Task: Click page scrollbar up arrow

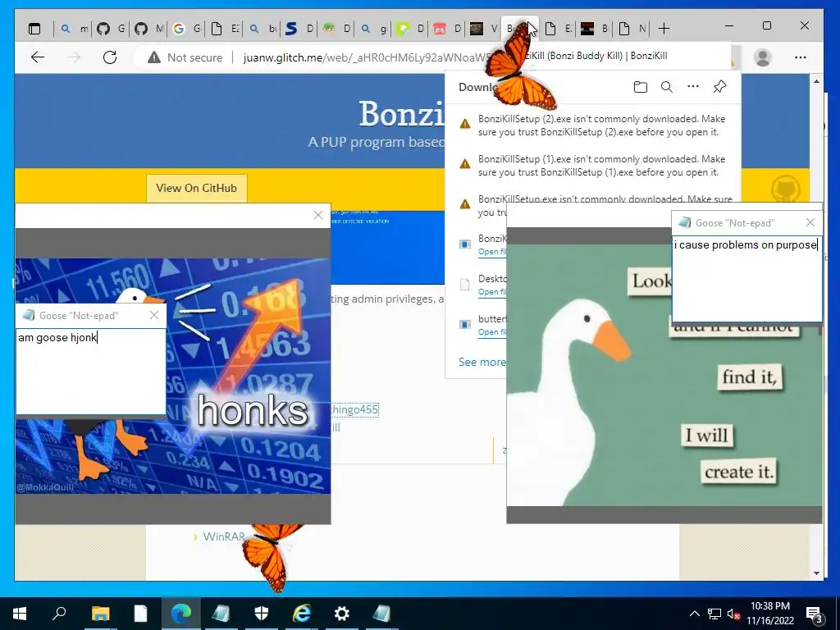Action: [x=816, y=82]
